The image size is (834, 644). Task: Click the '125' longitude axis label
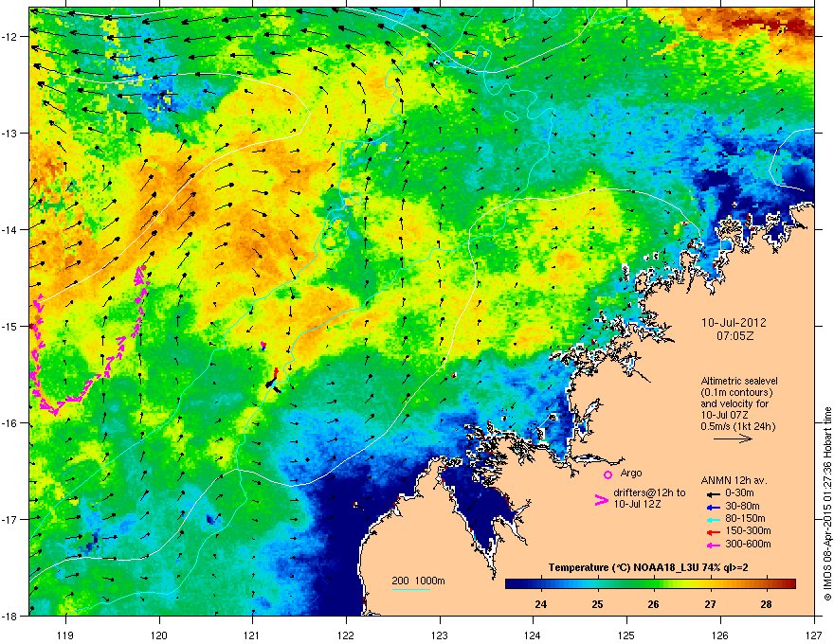[626, 635]
